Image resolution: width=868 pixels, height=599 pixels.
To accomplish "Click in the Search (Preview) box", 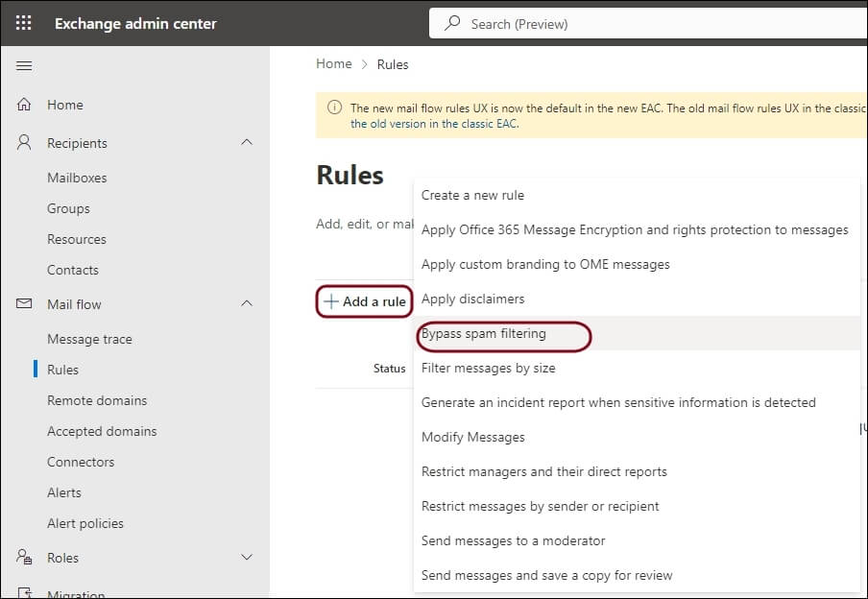I will [x=648, y=24].
